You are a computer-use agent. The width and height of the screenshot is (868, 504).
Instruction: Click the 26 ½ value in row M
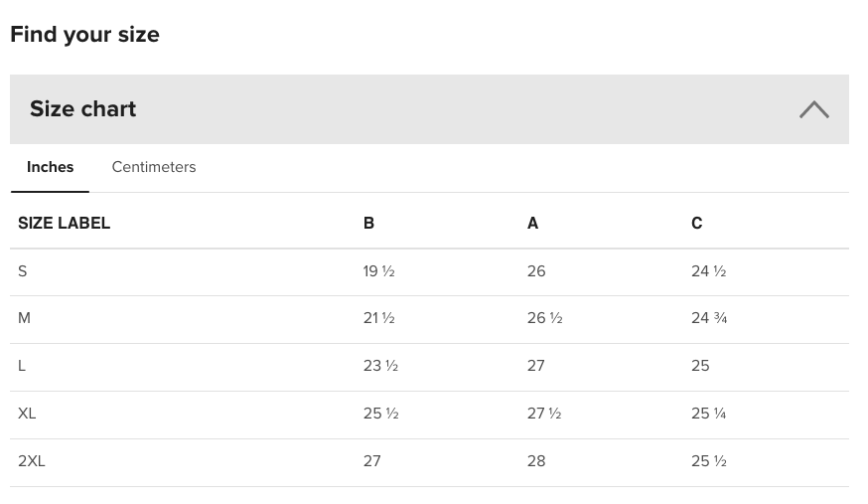tap(544, 318)
